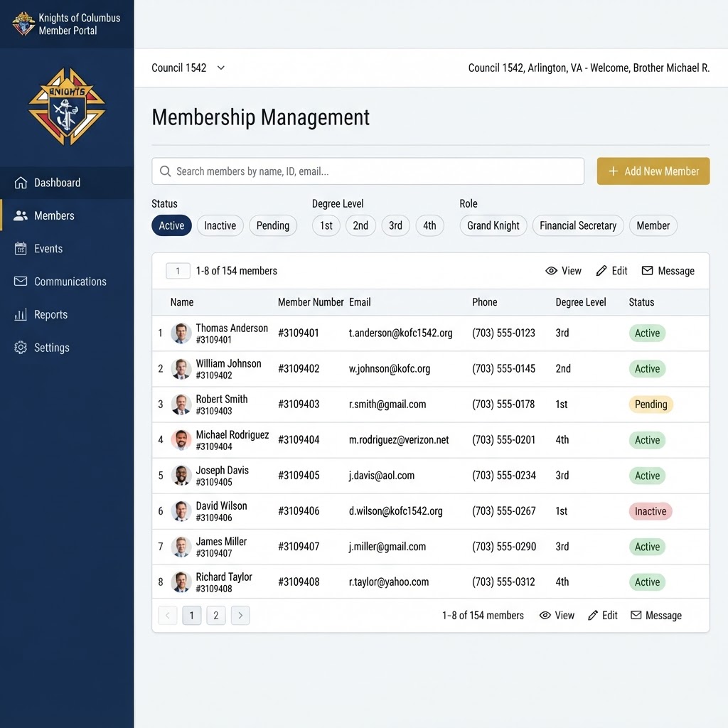
Task: Click the search magnifier icon
Action: click(x=165, y=171)
